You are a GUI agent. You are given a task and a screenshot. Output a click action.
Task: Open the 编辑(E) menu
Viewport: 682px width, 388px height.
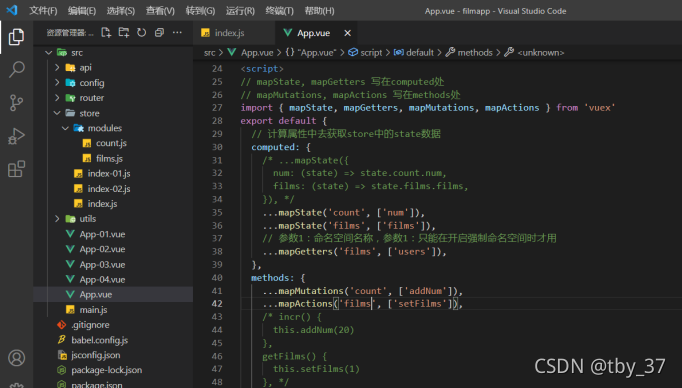click(x=82, y=10)
